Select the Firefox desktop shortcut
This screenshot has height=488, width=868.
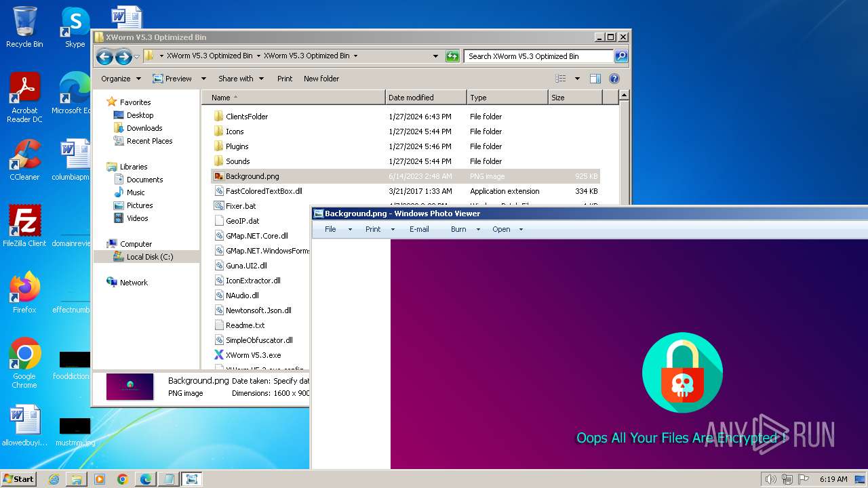pos(24,292)
